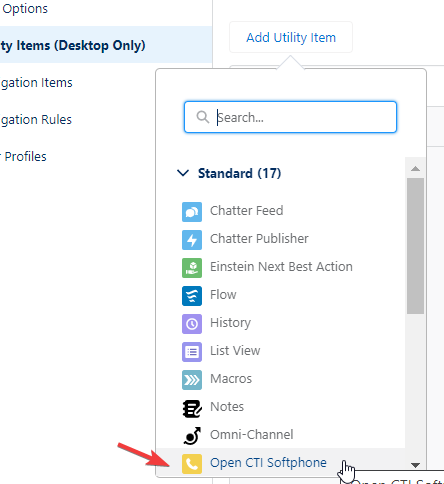Image resolution: width=444 pixels, height=484 pixels.
Task: Select Einstein Next Best Action item
Action: (x=281, y=268)
